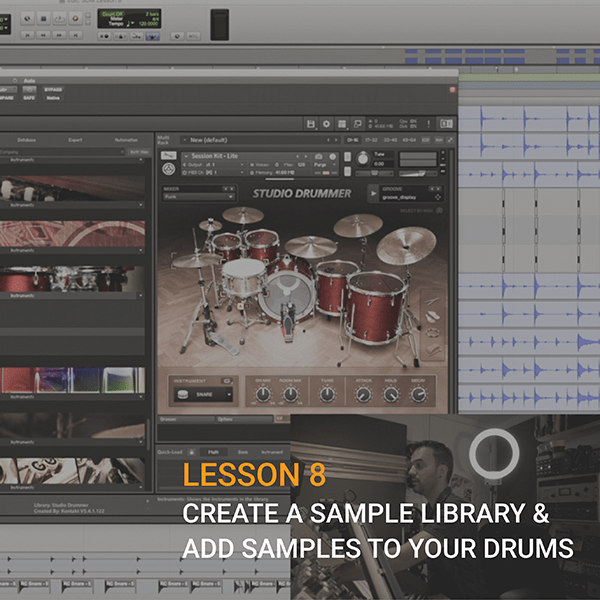Open the New (default) multi preset dropdown
The height and width of the screenshot is (600, 600).
tap(260, 140)
